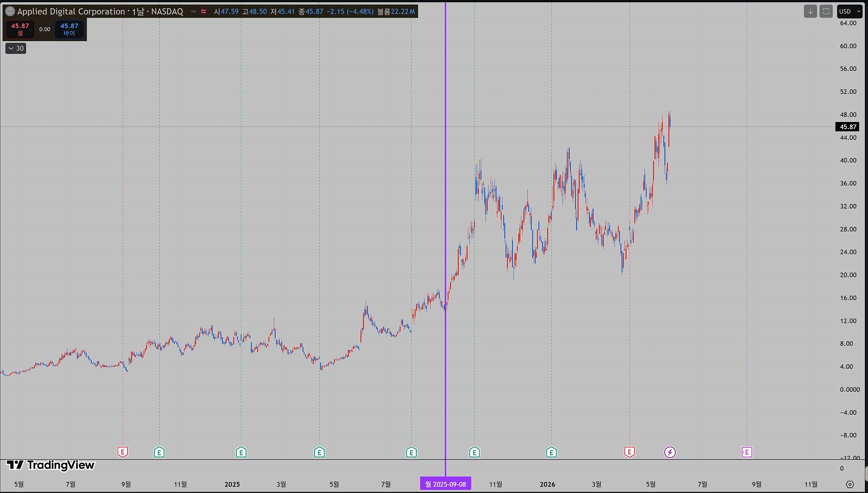
Task: Click the 2025-09-08 date label
Action: click(x=445, y=484)
